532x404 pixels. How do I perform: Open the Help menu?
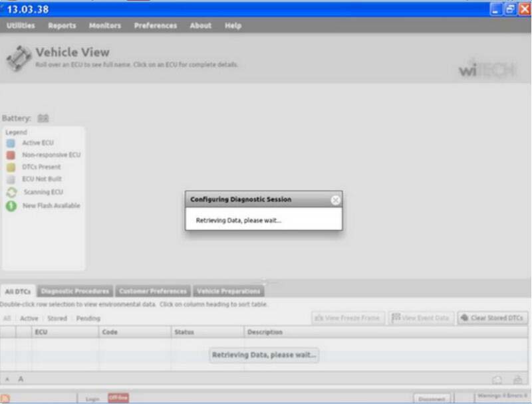pos(233,26)
